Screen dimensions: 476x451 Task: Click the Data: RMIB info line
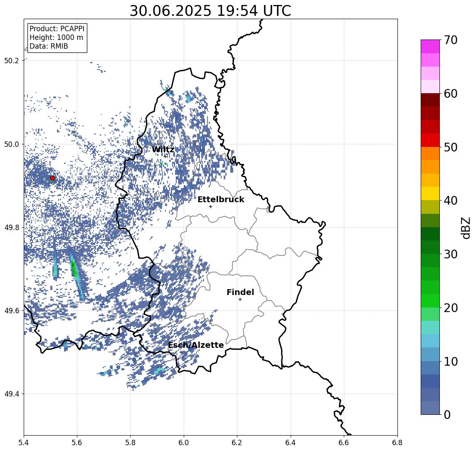coord(49,46)
